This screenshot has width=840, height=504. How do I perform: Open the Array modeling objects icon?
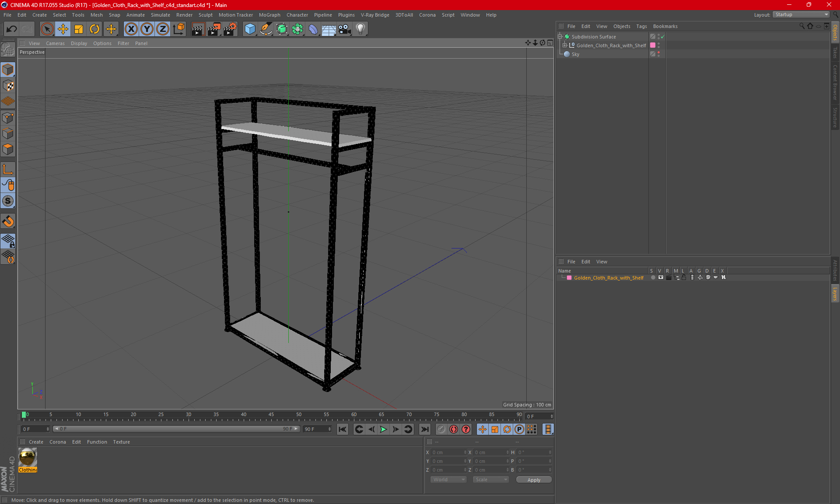[297, 29]
